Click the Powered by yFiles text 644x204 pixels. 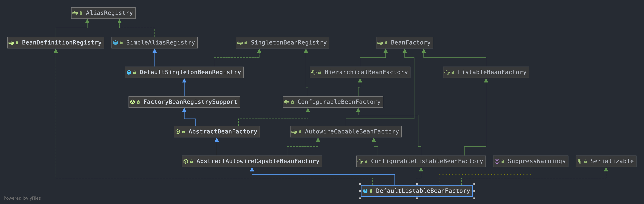click(x=22, y=198)
